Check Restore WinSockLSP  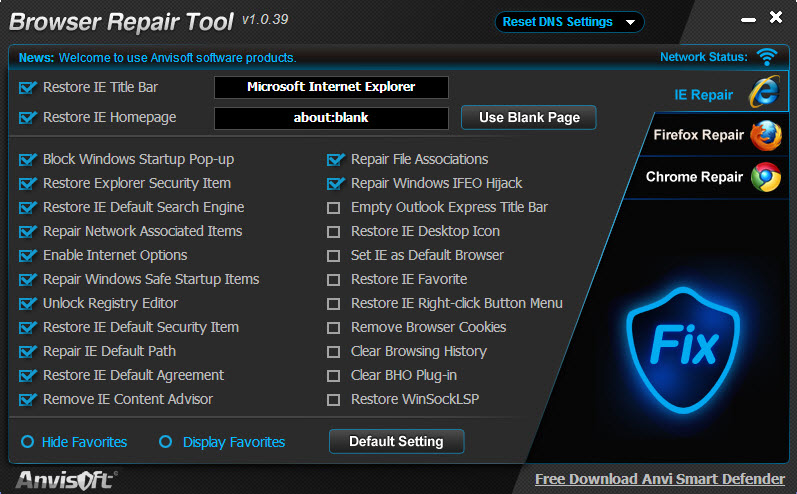pos(333,400)
